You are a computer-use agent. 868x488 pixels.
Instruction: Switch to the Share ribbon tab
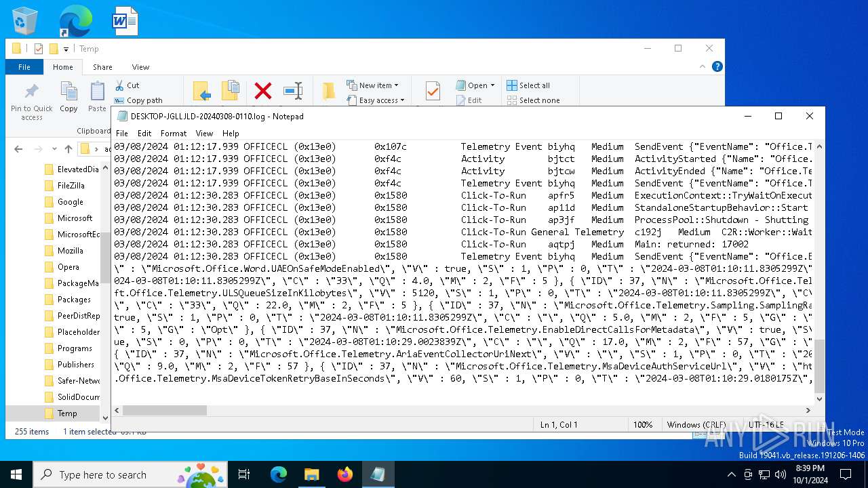tap(102, 67)
